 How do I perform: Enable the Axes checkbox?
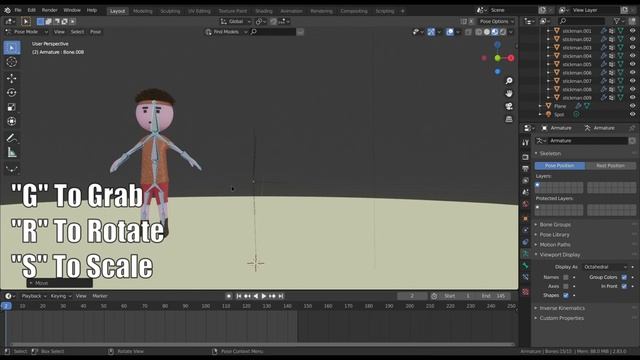[566, 286]
